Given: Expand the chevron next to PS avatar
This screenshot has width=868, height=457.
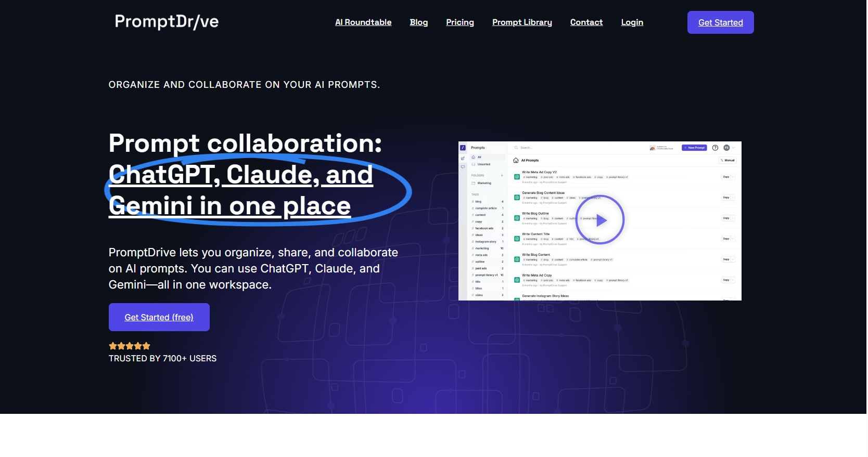Looking at the screenshot, I should coord(734,148).
